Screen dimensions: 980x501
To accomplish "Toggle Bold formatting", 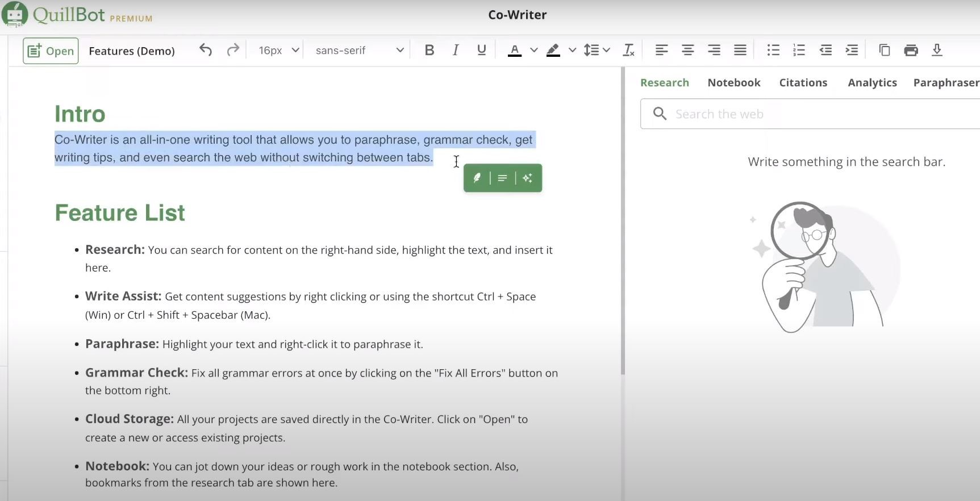I will [x=429, y=51].
